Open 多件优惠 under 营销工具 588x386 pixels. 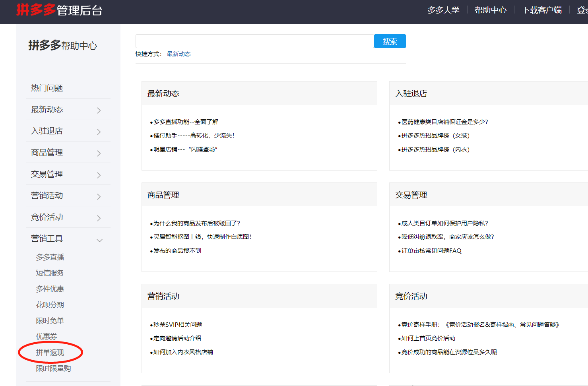tap(50, 289)
